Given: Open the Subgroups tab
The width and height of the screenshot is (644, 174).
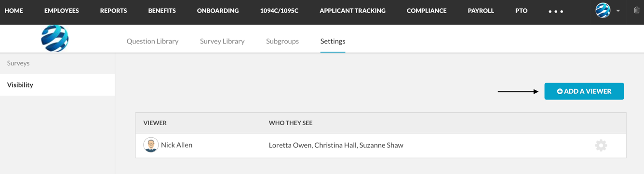Looking at the screenshot, I should click(x=282, y=41).
